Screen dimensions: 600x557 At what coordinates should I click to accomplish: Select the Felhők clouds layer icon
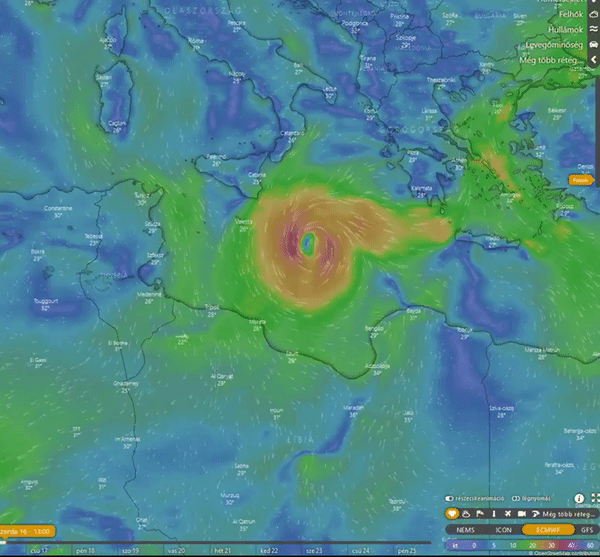point(594,14)
